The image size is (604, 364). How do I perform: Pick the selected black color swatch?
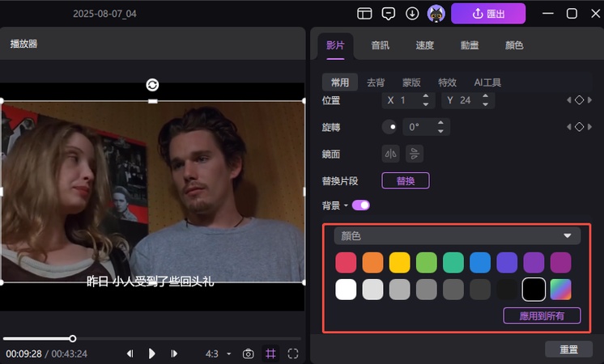point(534,290)
